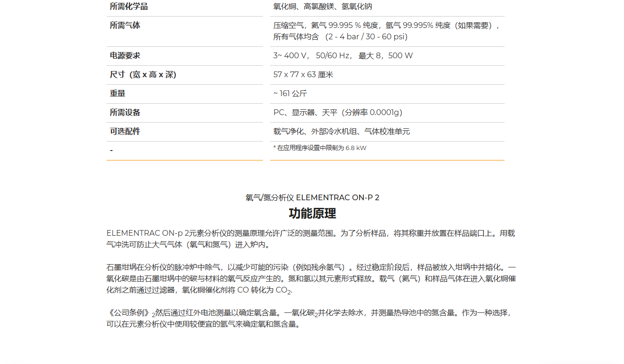Click the 所需气体 row label

[x=125, y=26]
